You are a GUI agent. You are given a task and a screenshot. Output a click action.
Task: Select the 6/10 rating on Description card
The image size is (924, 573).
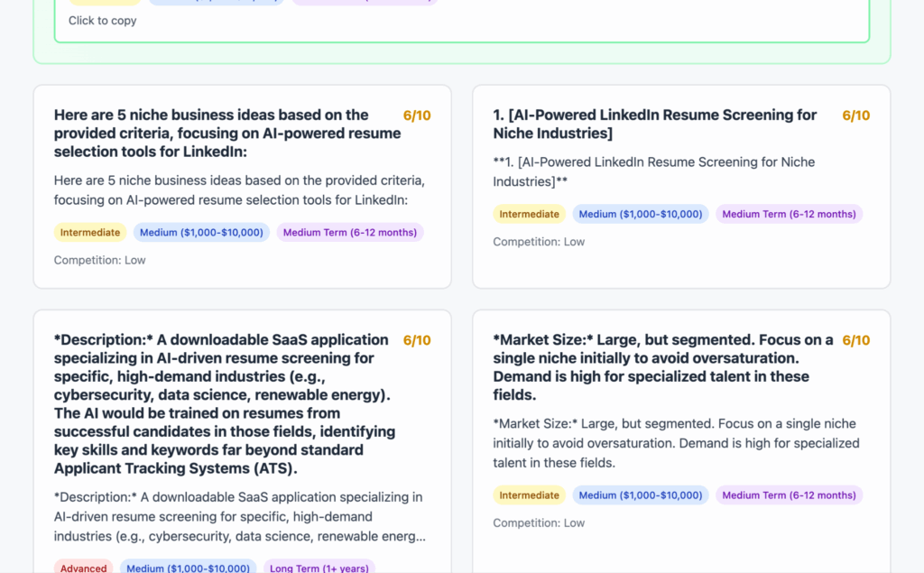click(417, 340)
